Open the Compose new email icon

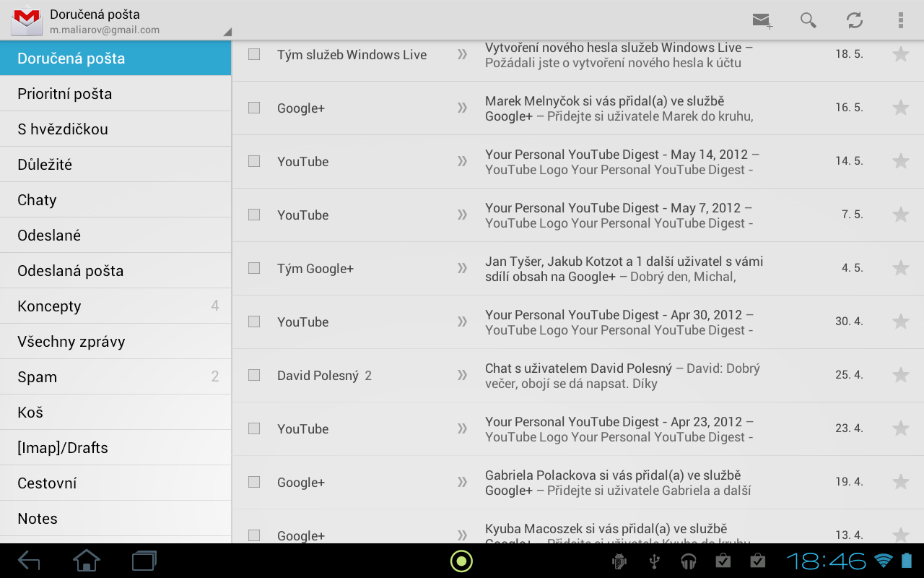click(x=762, y=20)
